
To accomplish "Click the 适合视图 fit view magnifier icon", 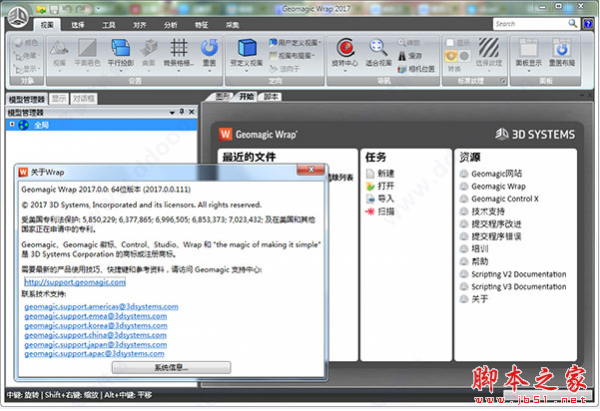I will tap(378, 48).
